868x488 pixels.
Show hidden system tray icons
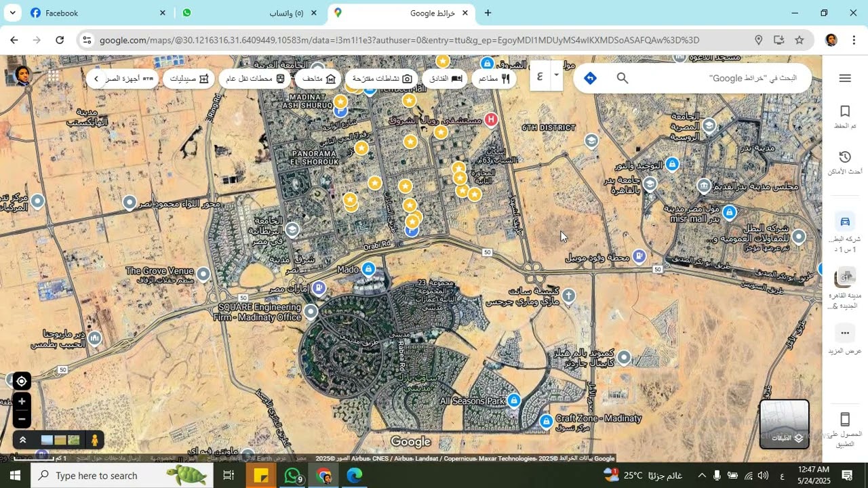[x=702, y=475]
